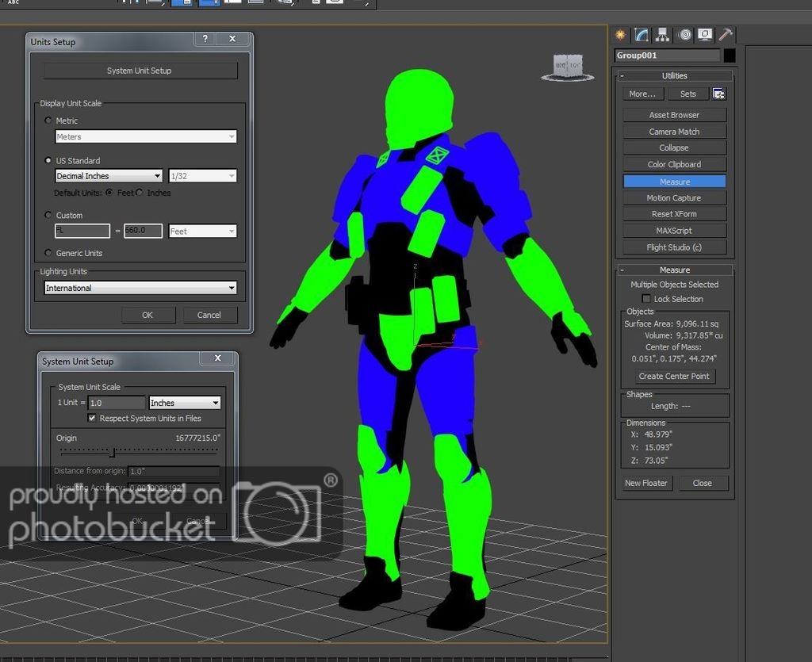This screenshot has width=812, height=662.
Task: Click the Collapse utility button
Action: click(674, 147)
